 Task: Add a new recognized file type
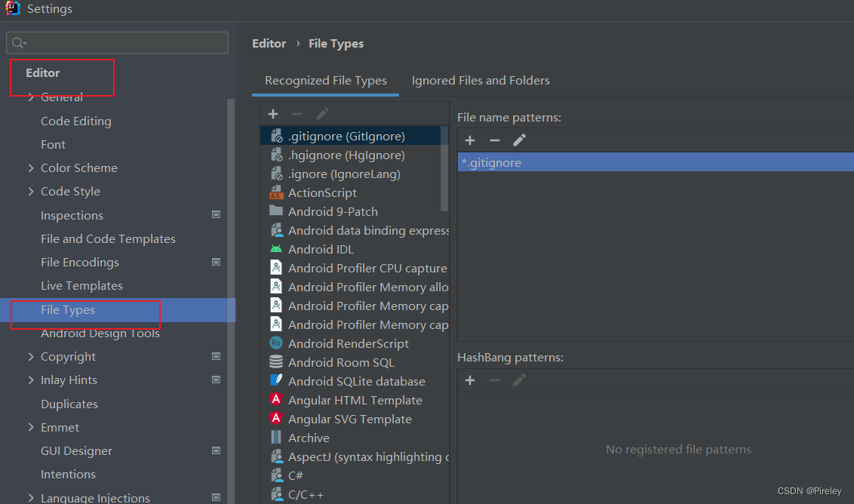coord(273,114)
